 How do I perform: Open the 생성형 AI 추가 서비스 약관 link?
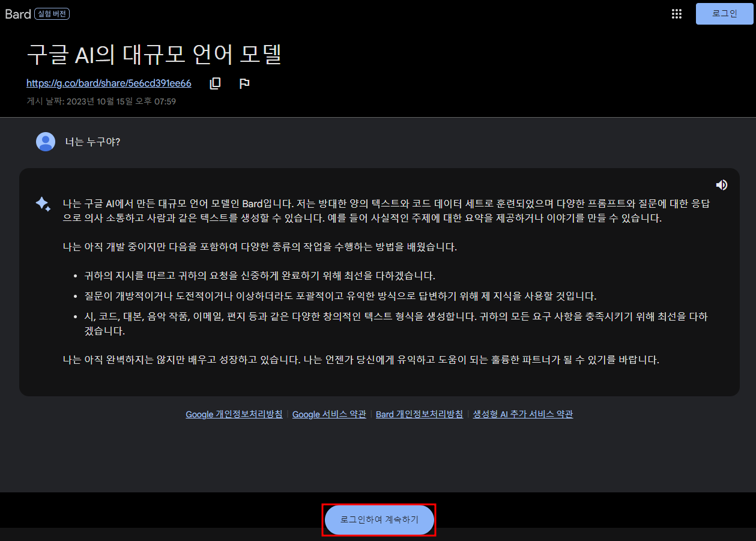523,414
